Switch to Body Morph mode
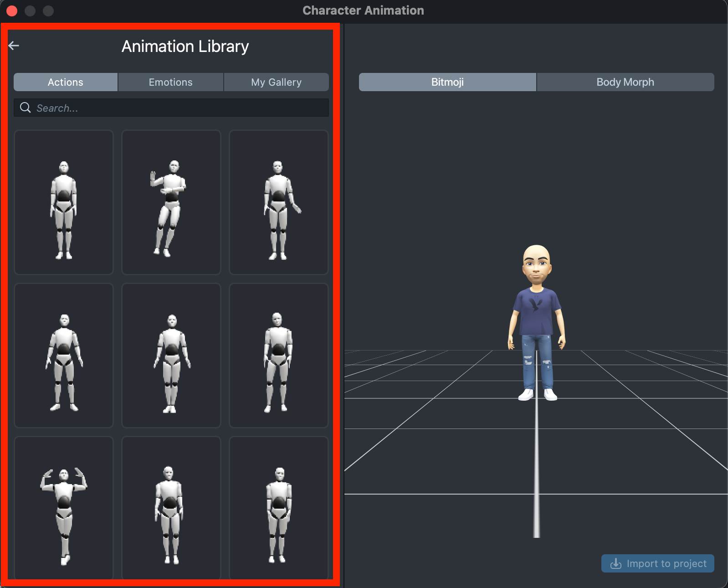This screenshot has width=728, height=588. coord(625,82)
